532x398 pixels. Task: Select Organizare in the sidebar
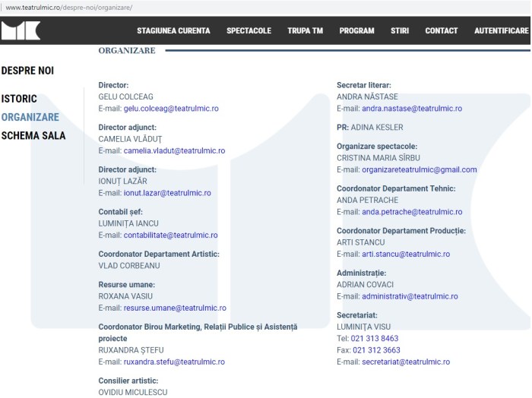click(x=30, y=118)
